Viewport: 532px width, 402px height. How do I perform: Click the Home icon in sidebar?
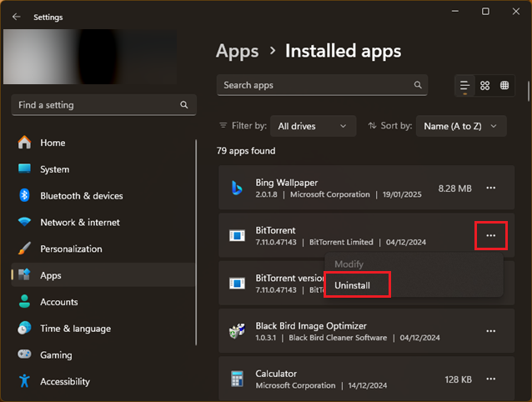(x=24, y=142)
